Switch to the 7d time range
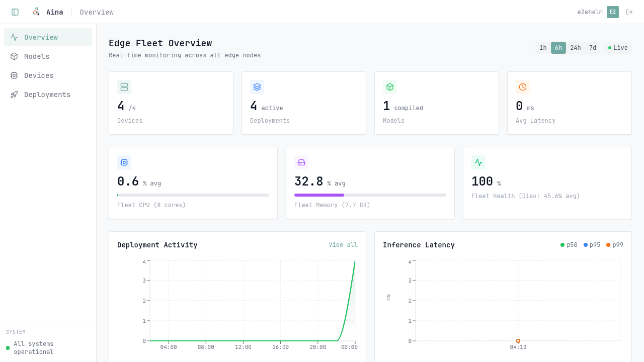The width and height of the screenshot is (644, 362). (x=593, y=48)
